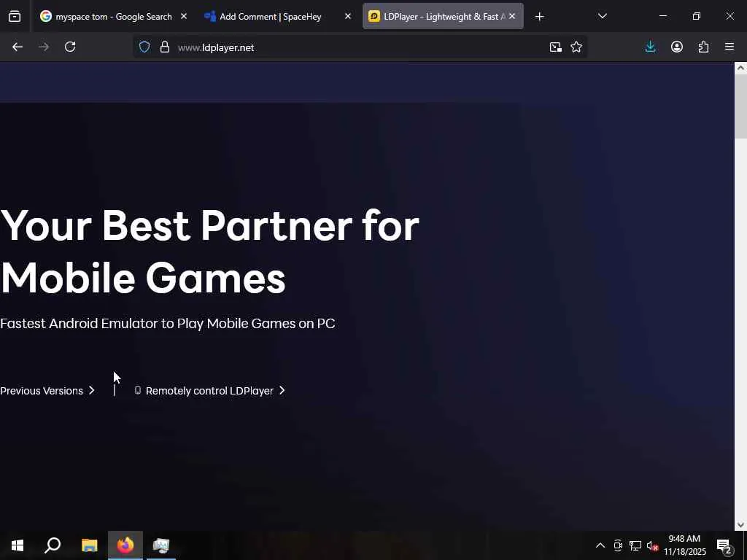Open the Firefox hamburger application menu
Viewport: 747px width, 560px height.
point(729,47)
